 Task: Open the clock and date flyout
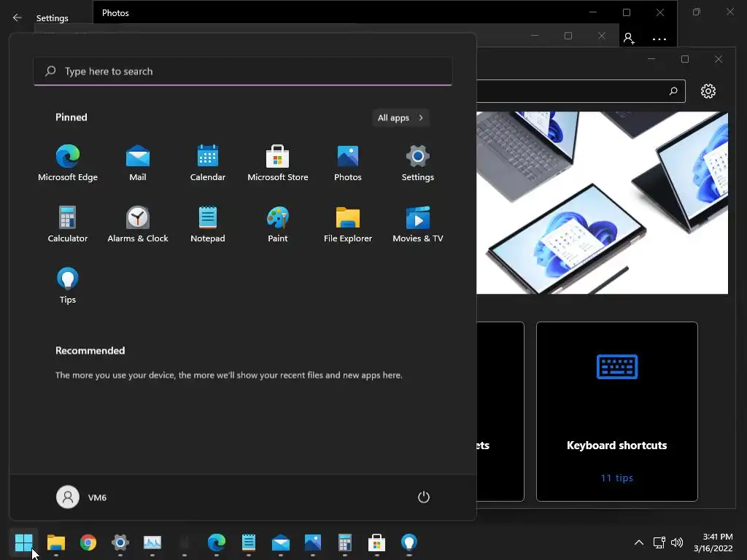click(x=713, y=542)
